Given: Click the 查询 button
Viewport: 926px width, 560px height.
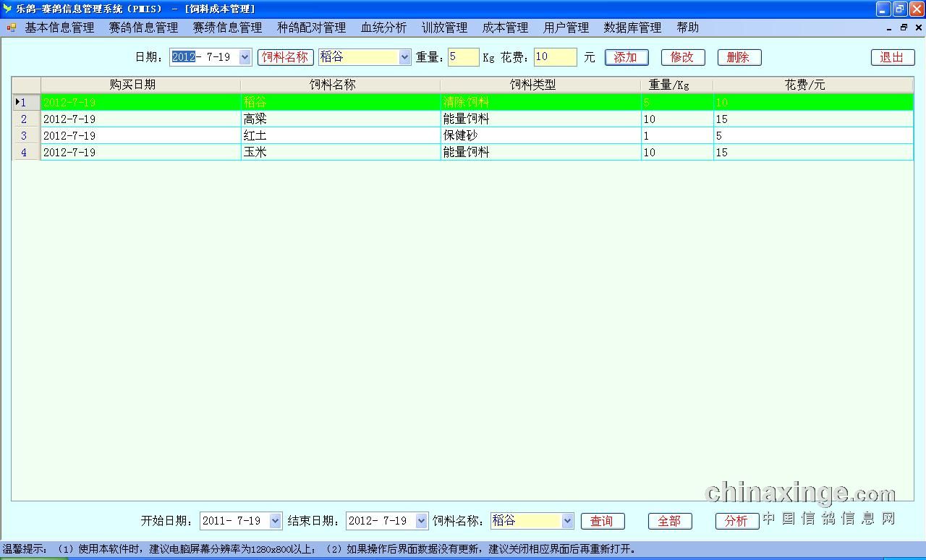Looking at the screenshot, I should click(x=603, y=521).
